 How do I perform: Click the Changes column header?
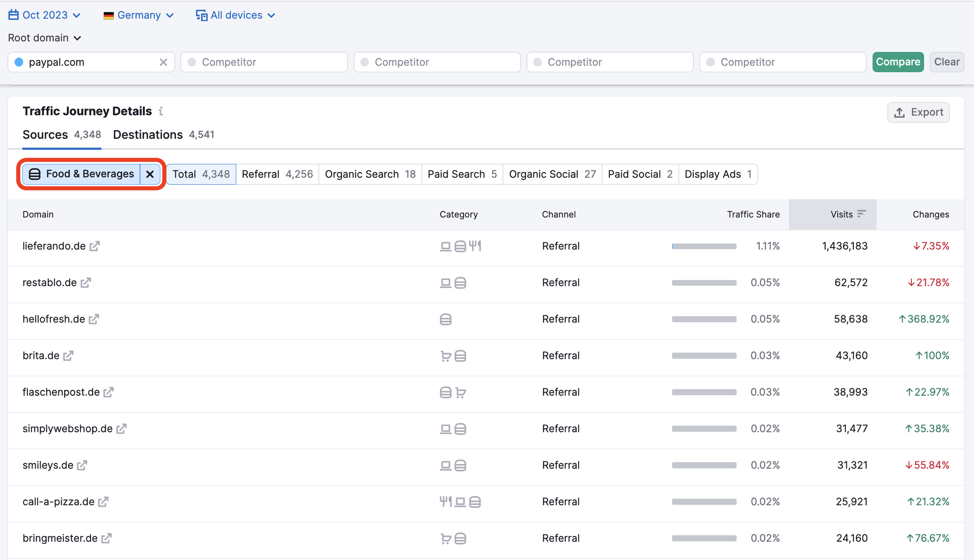(x=931, y=214)
